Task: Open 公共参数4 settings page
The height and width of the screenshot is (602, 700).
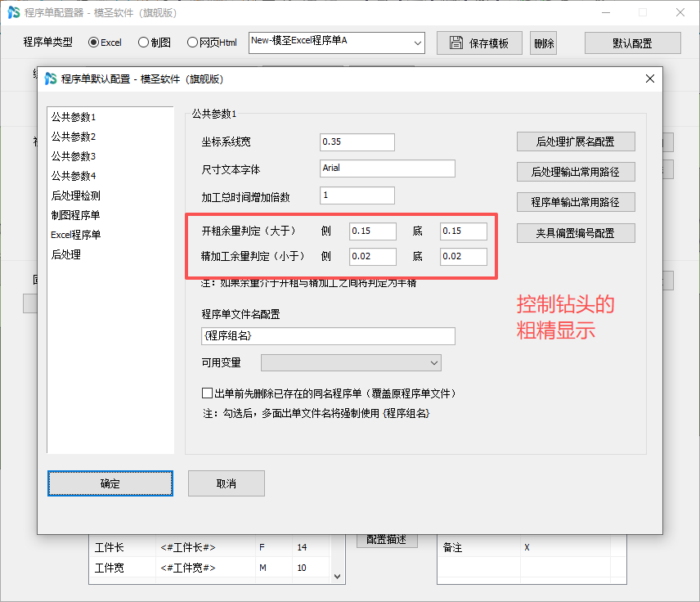Action: 74,176
